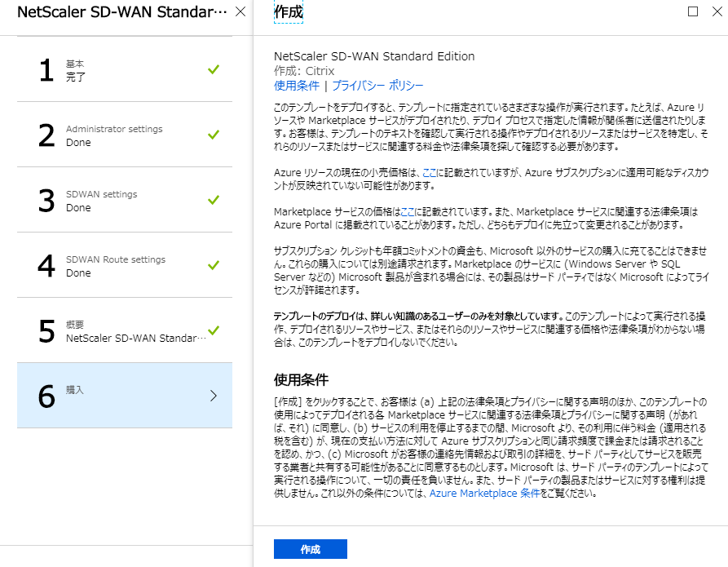Click green checkmark on SDWAN settings step

pyautogui.click(x=214, y=200)
